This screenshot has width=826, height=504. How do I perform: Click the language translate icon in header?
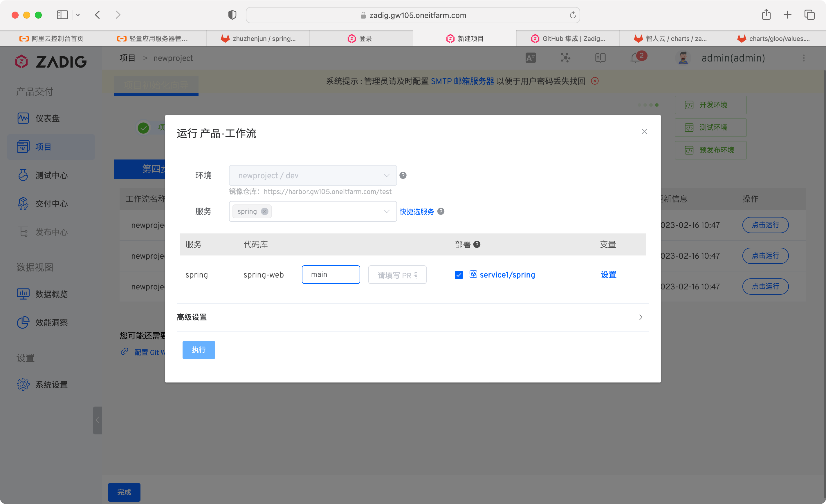pyautogui.click(x=531, y=58)
